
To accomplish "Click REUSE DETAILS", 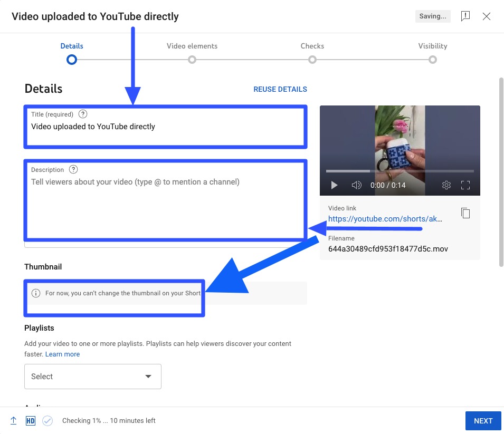I will click(x=280, y=89).
